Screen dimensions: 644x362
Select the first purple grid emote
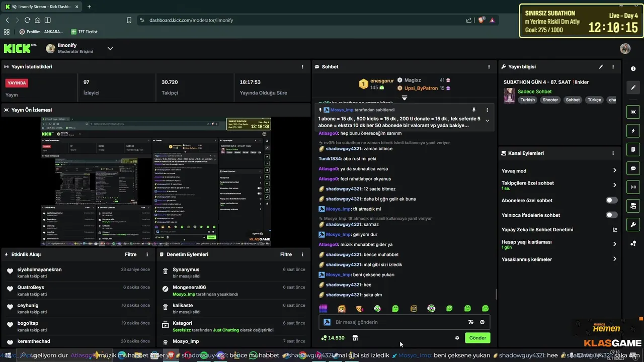pyautogui.click(x=324, y=308)
